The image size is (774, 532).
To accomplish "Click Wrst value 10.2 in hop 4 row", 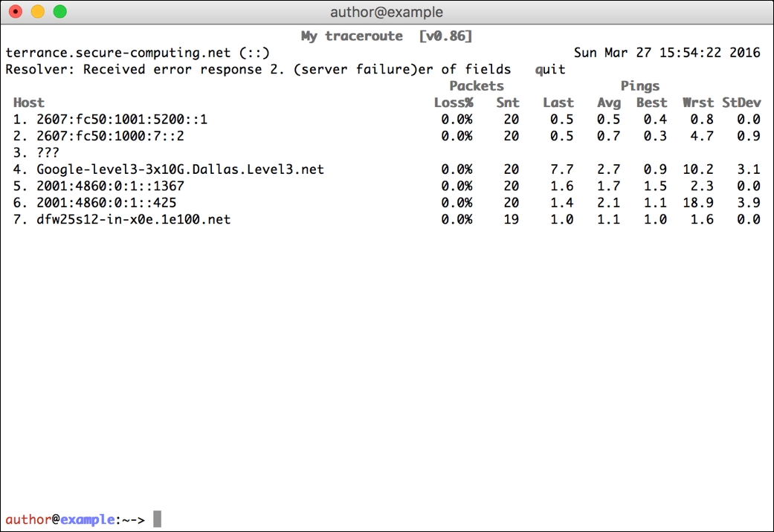I will (x=698, y=169).
